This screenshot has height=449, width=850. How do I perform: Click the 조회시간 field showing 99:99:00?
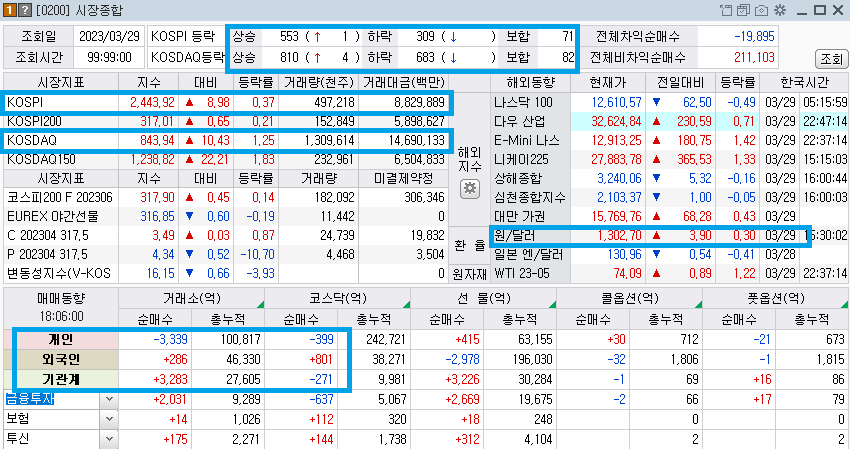109,57
